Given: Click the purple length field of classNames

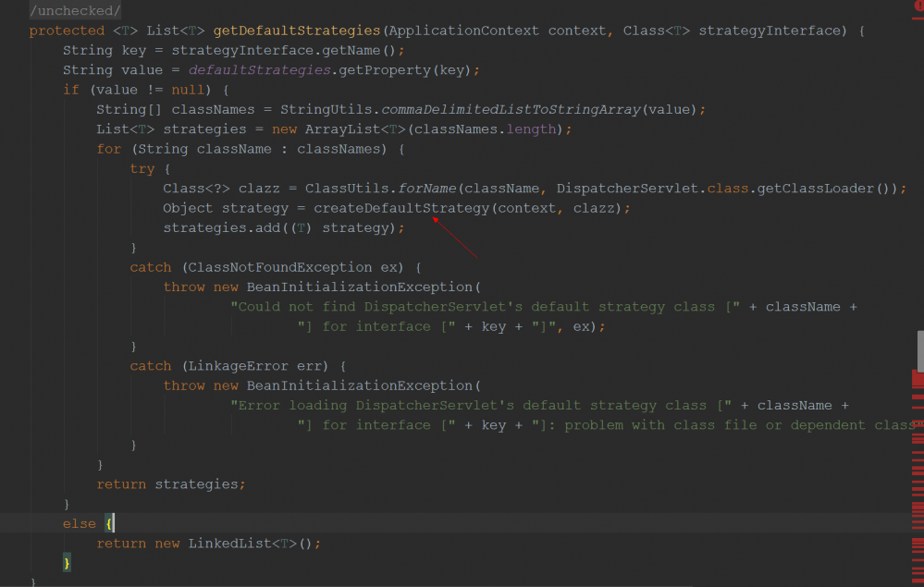Looking at the screenshot, I should (x=531, y=128).
